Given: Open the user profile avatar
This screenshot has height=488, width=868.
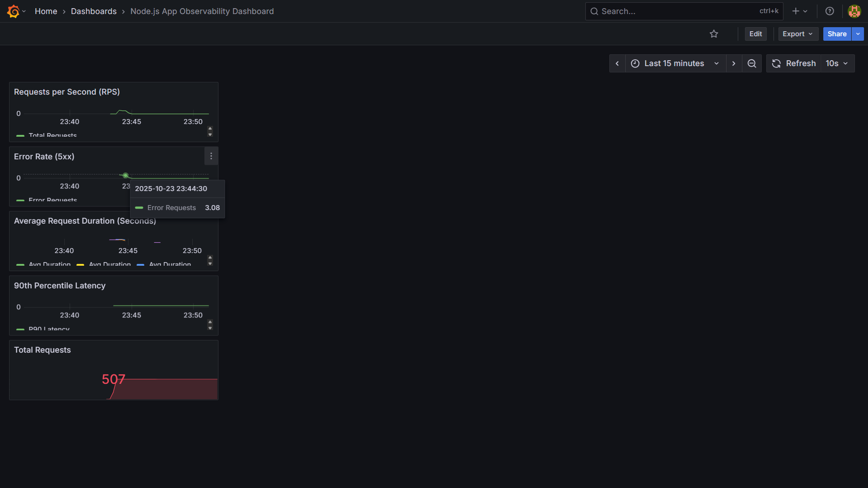Looking at the screenshot, I should (x=854, y=11).
